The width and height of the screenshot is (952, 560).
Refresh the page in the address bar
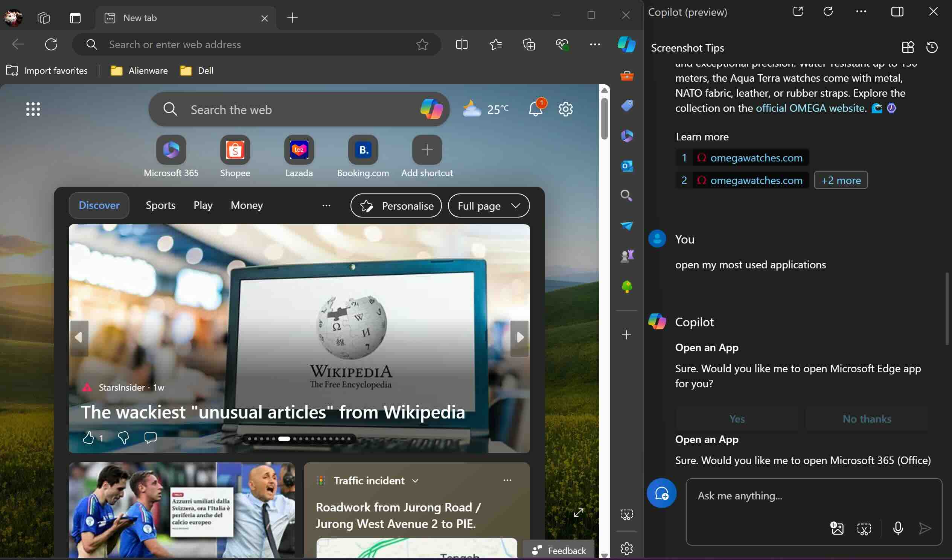click(x=51, y=44)
